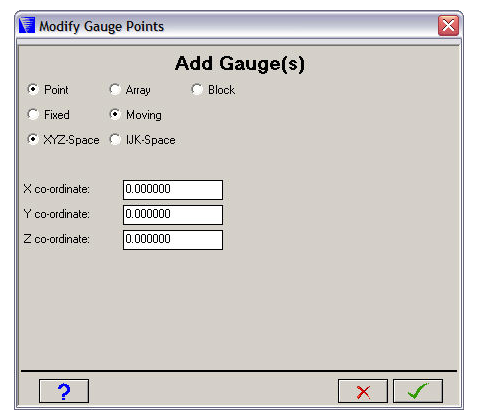Screen dimensions: 479x420
Task: Select the Z co-ordinate text field
Action: click(173, 240)
